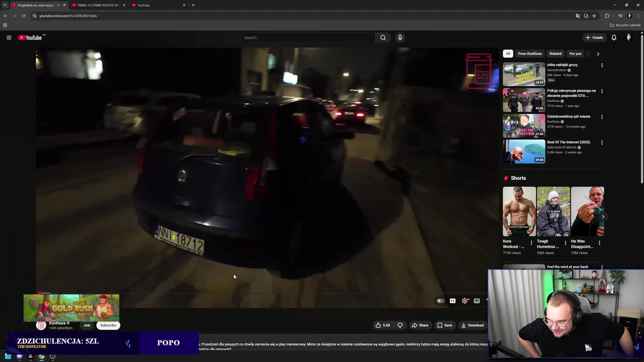
Task: Open the Chrome apps grid shortcut
Action: (5, 25)
